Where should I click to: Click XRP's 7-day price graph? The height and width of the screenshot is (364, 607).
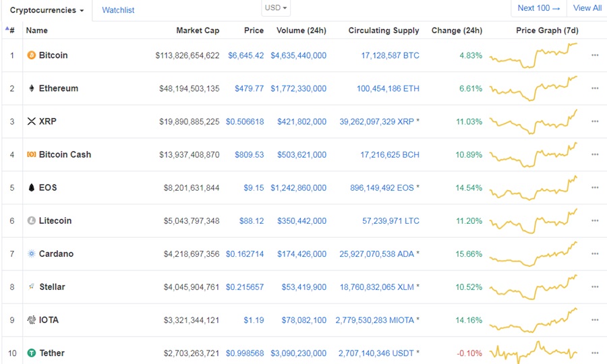coord(533,121)
